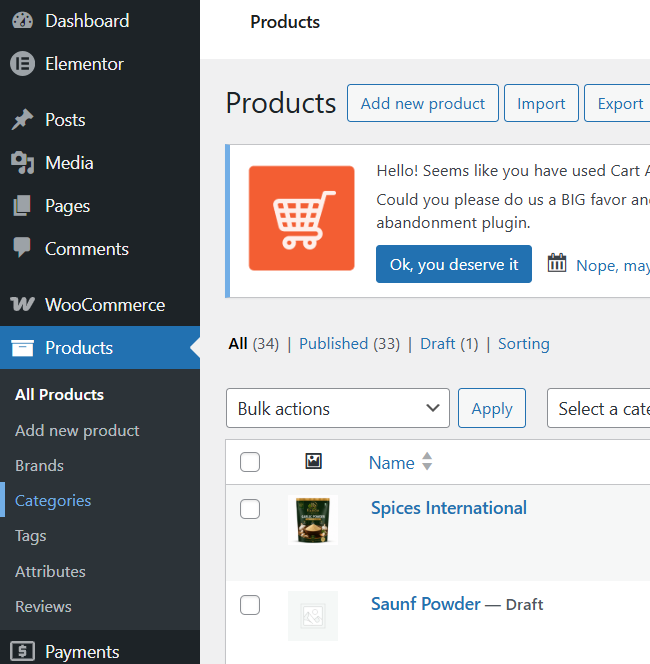Viewport: 650px width, 664px height.
Task: Filter products by All (34)
Action: tap(254, 344)
